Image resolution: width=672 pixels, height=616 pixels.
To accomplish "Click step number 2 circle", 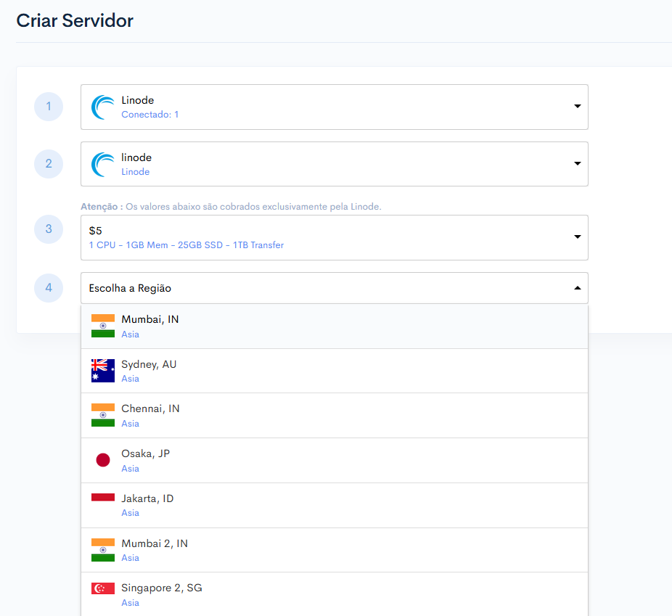I will [49, 164].
